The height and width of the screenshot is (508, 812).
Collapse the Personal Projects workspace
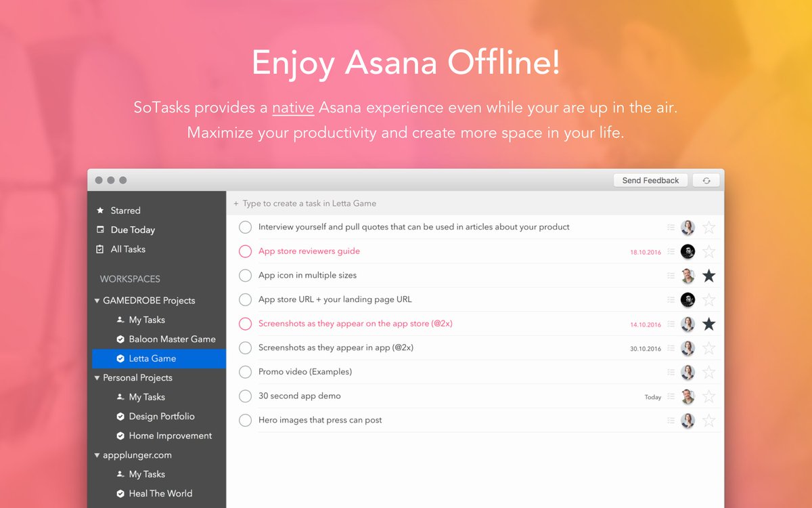97,377
